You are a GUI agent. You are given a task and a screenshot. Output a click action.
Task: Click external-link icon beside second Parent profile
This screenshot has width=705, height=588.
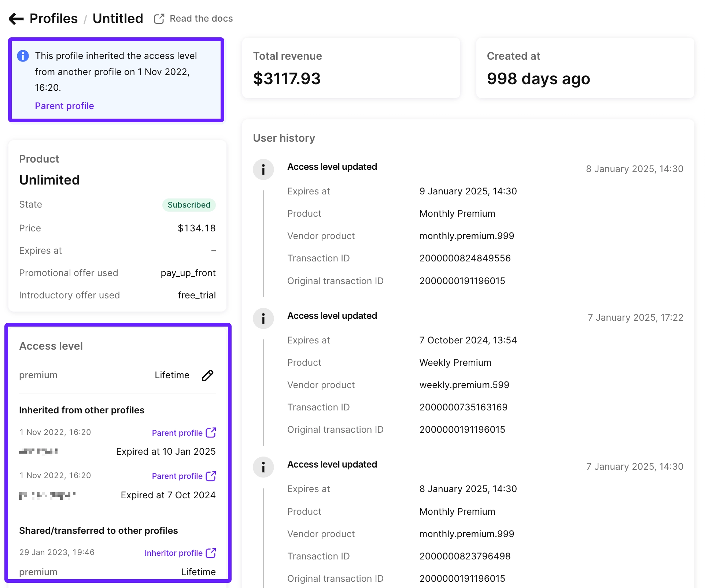[x=211, y=476]
